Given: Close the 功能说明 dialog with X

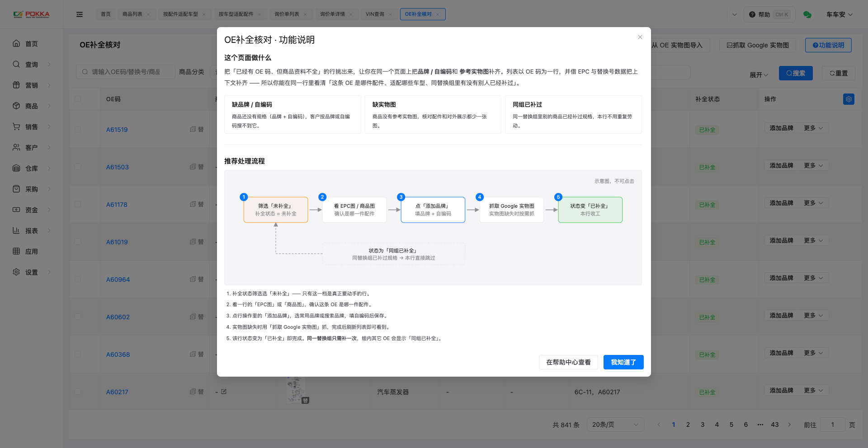Looking at the screenshot, I should tap(640, 37).
